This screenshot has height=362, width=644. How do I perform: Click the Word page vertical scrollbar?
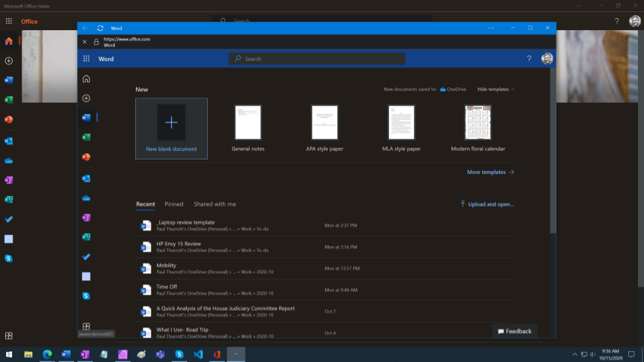pyautogui.click(x=553, y=151)
